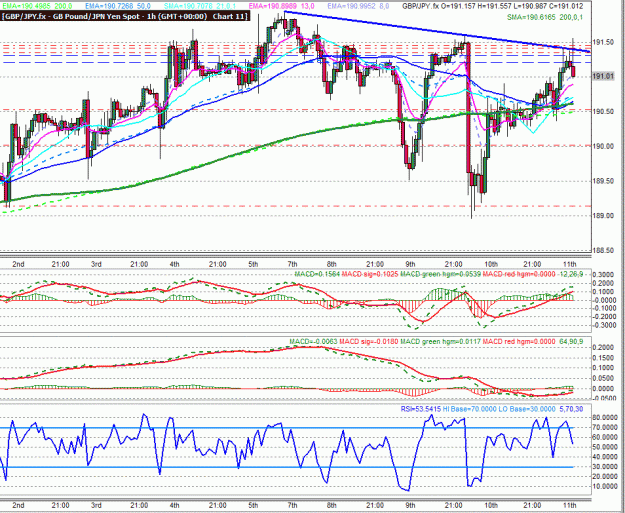625x513 pixels.
Task: Click the LO Base=30.0000 label
Action: (527, 409)
